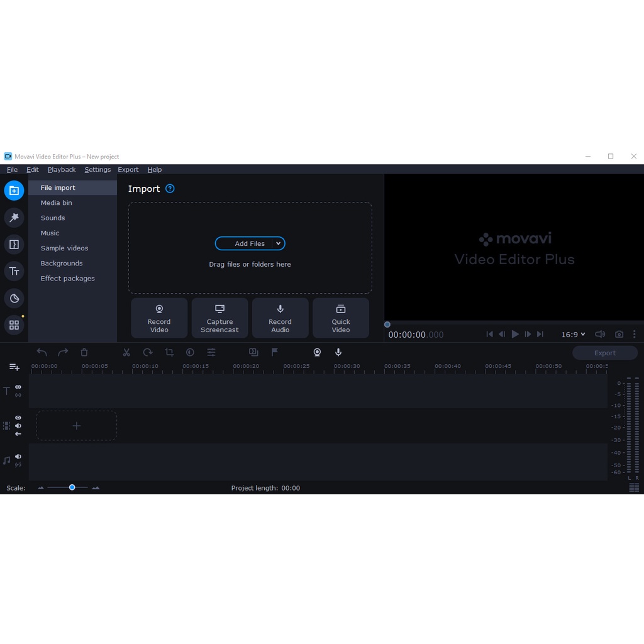The image size is (644, 644).
Task: Open Color adjustments tool
Action: coord(190,353)
